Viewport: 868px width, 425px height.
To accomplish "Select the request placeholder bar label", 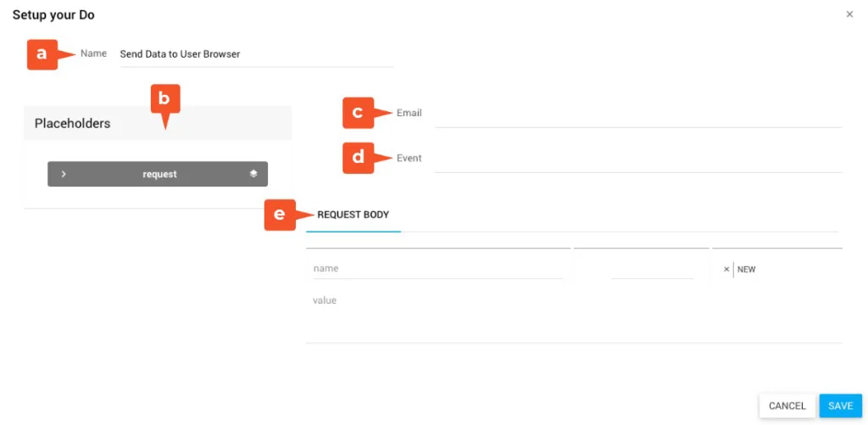I will click(x=159, y=174).
